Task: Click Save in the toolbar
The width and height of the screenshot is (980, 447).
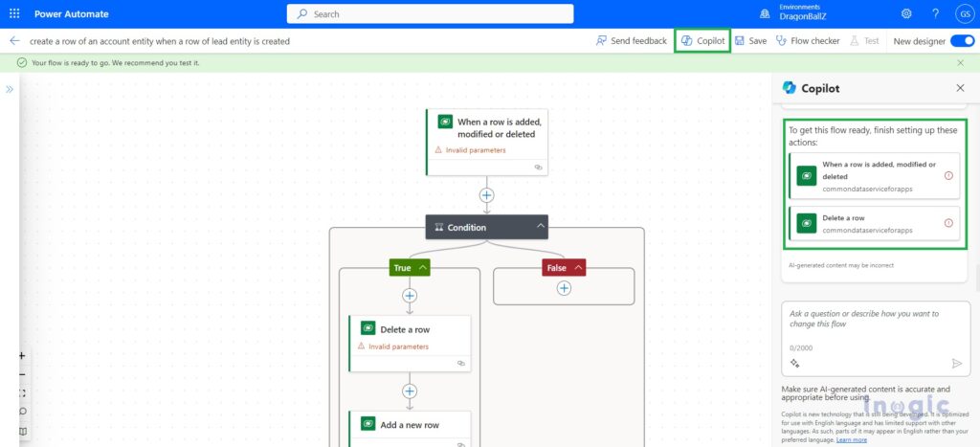Action: 750,40
